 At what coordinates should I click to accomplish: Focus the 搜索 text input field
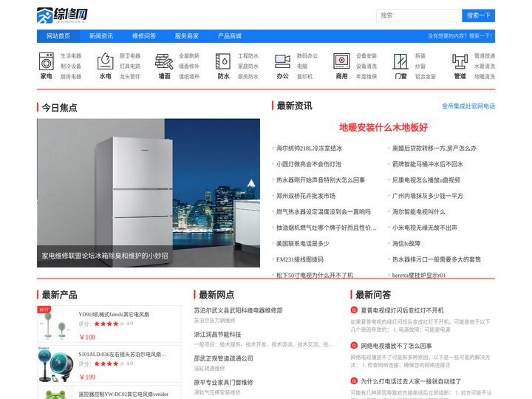coord(419,16)
